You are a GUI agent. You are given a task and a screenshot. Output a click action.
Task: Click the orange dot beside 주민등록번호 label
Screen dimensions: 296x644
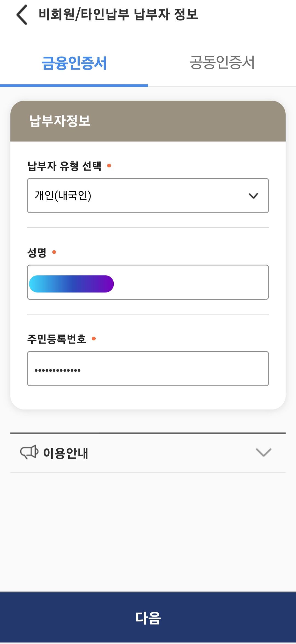[94, 339]
